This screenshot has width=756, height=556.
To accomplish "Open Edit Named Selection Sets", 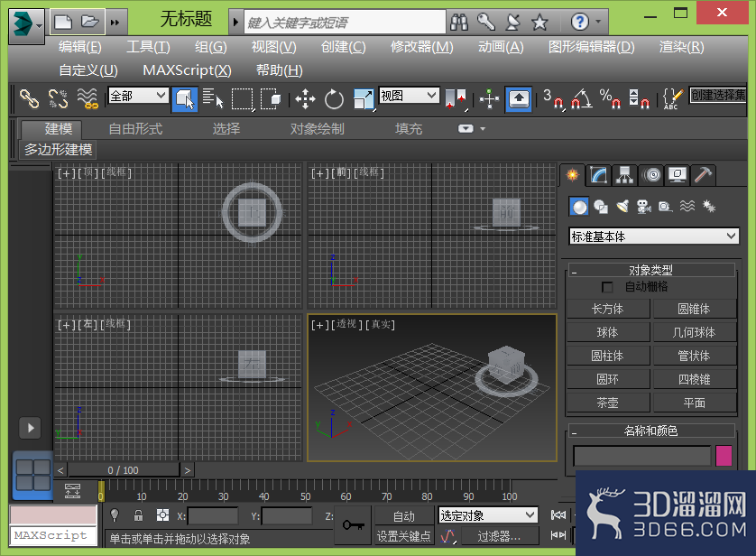I will [673, 99].
